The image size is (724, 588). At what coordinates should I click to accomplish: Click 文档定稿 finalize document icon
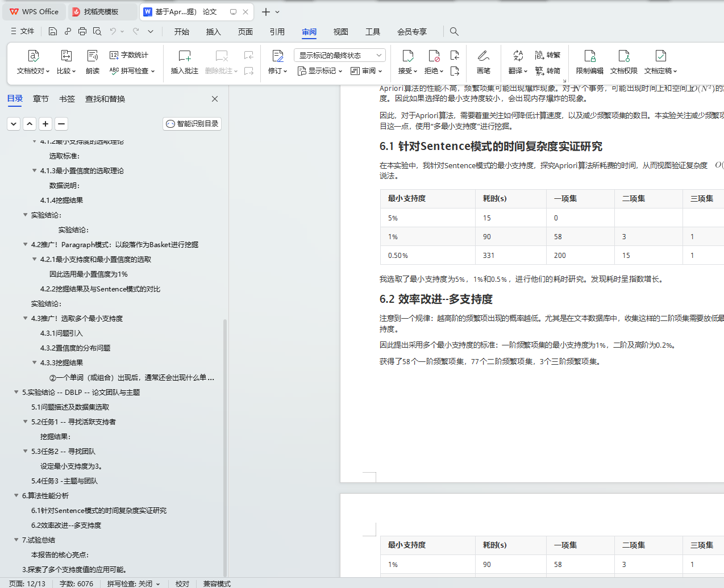click(x=661, y=56)
